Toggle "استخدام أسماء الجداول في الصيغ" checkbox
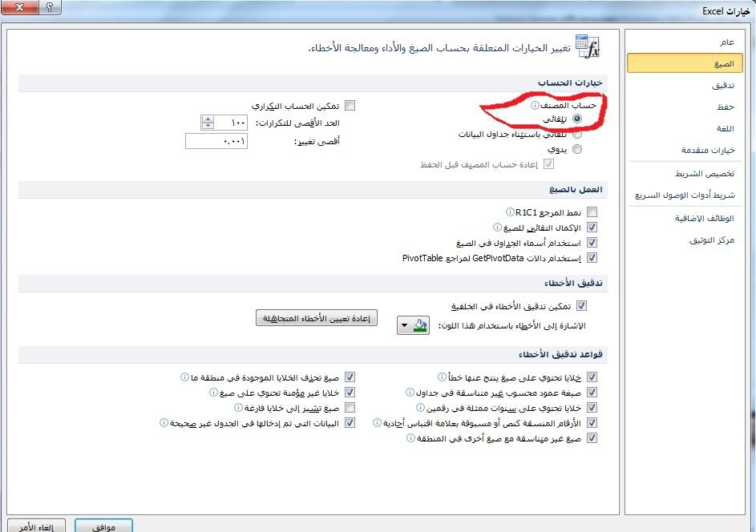This screenshot has width=756, height=532. (x=592, y=243)
